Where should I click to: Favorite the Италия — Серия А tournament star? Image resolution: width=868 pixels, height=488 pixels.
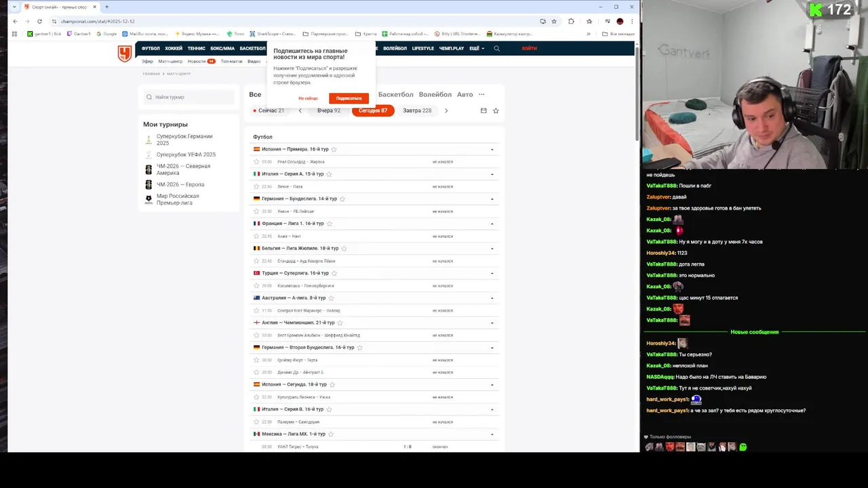coord(329,174)
